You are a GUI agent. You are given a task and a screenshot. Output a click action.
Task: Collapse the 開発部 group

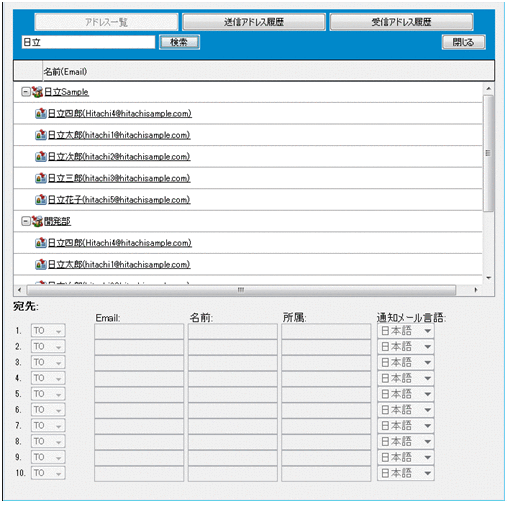point(26,221)
